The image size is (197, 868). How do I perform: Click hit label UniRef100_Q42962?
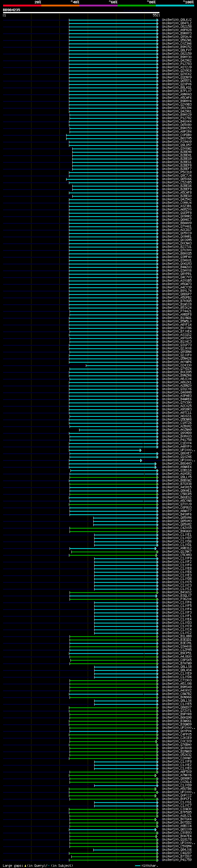click(x=177, y=60)
